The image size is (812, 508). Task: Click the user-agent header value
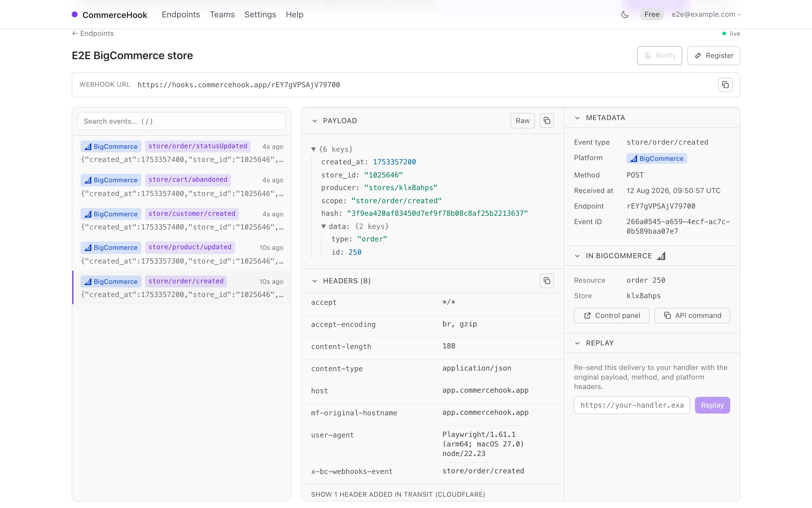(483, 444)
